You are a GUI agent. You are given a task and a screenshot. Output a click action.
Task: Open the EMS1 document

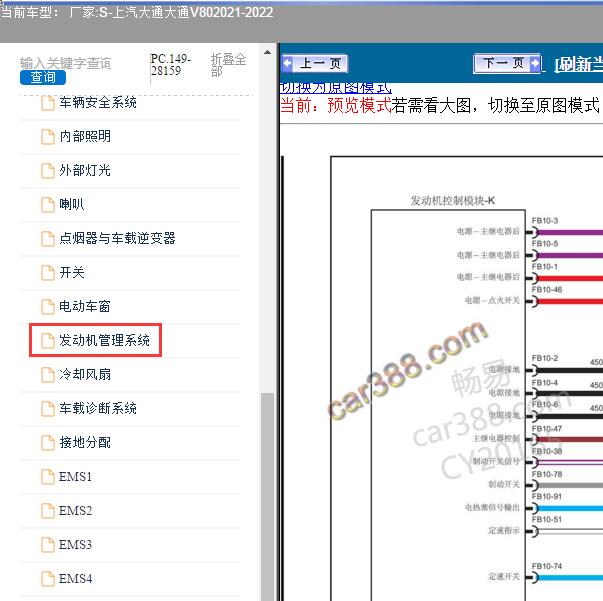coord(75,476)
